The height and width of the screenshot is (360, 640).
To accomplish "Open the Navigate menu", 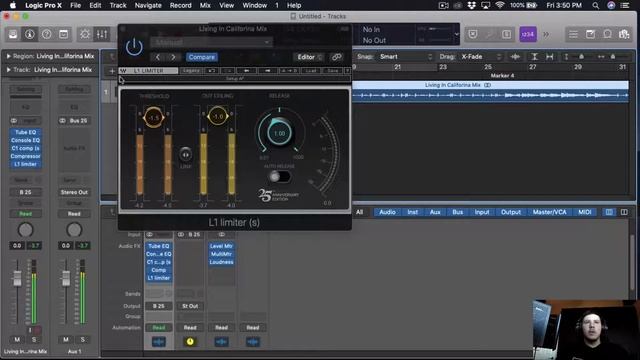I will point(148,5).
